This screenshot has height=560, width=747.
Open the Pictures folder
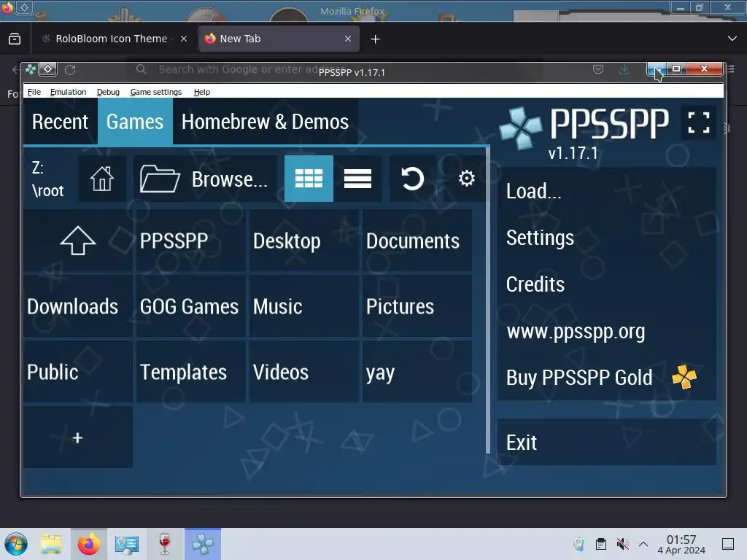click(x=417, y=306)
